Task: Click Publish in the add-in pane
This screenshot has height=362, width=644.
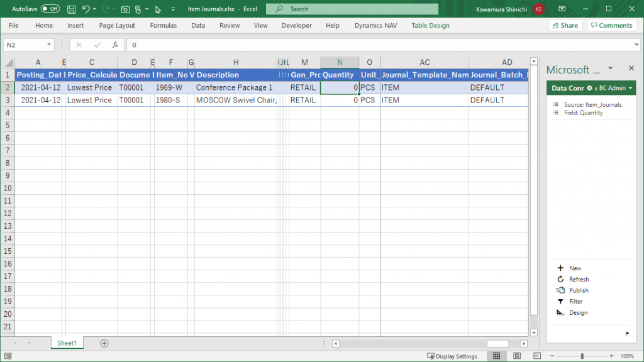Action: coord(578,290)
